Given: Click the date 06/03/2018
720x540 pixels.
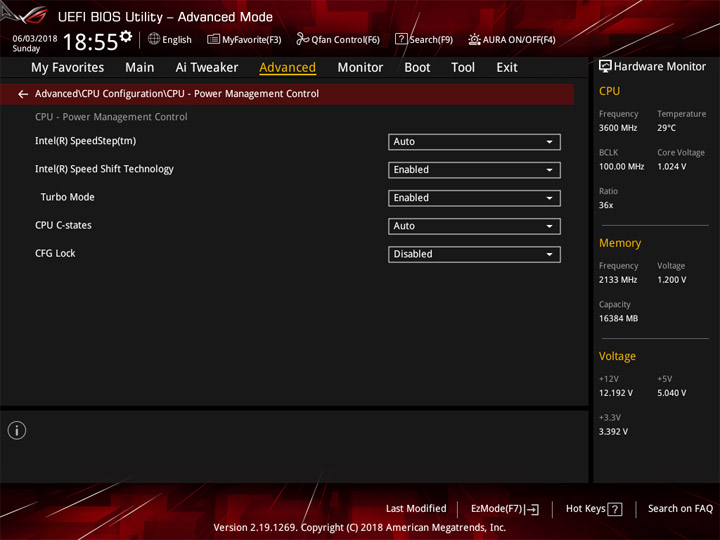Looking at the screenshot, I should click(35, 39).
